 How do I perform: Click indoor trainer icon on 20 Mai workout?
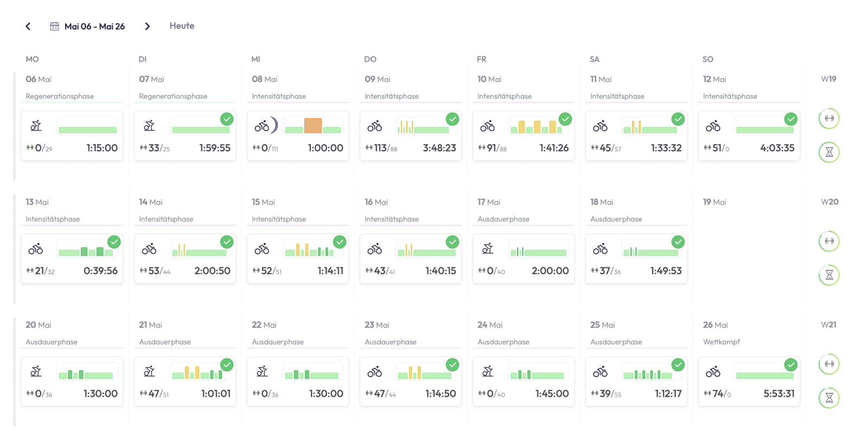[36, 371]
